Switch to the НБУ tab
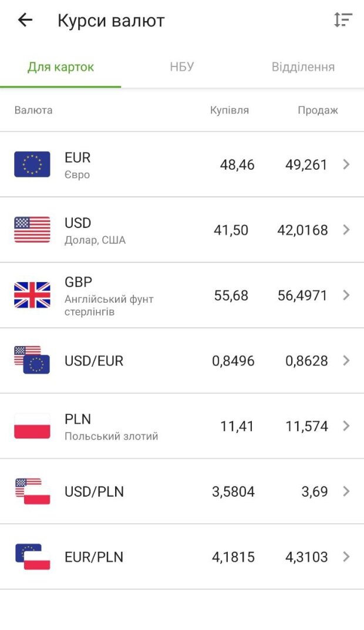The image size is (364, 630). pyautogui.click(x=182, y=67)
